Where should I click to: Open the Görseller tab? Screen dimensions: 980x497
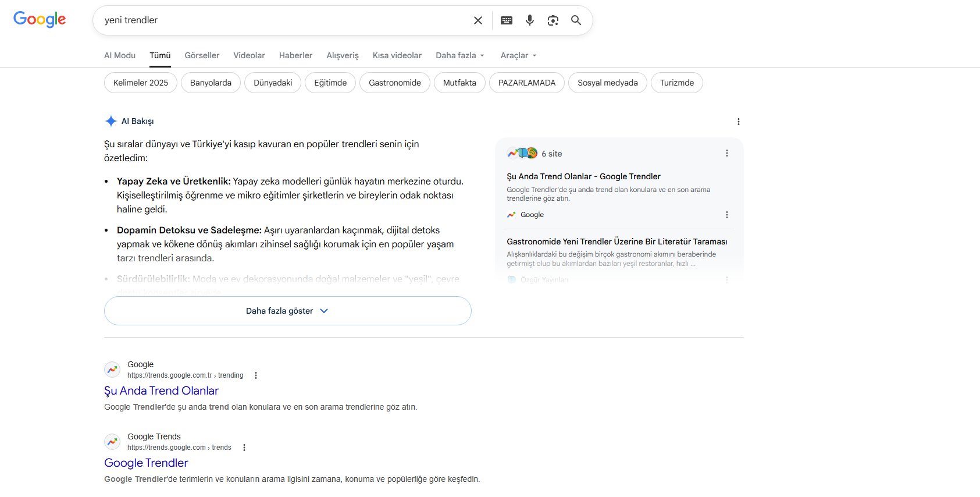point(202,55)
